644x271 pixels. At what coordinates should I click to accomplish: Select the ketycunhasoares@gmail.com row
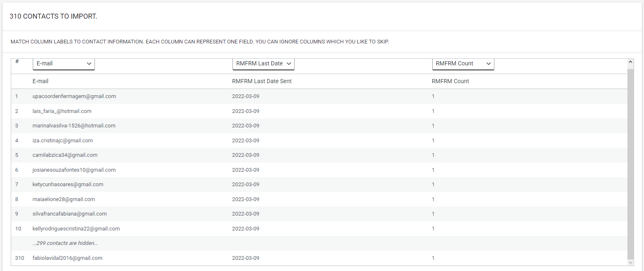click(x=68, y=185)
